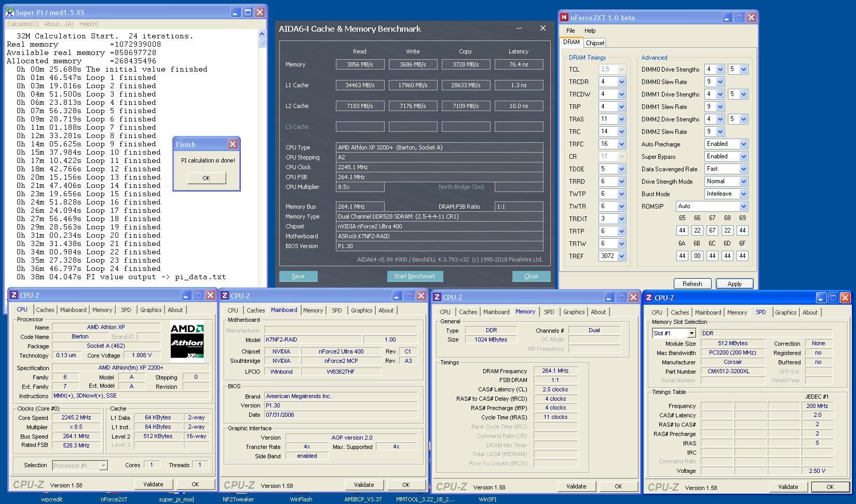Expand the TRCDW dropdown
Image resolution: width=856 pixels, height=504 pixels.
click(621, 94)
